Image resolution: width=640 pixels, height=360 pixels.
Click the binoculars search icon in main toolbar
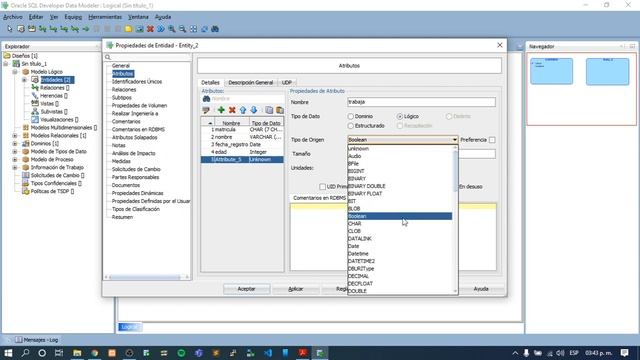click(x=215, y=29)
